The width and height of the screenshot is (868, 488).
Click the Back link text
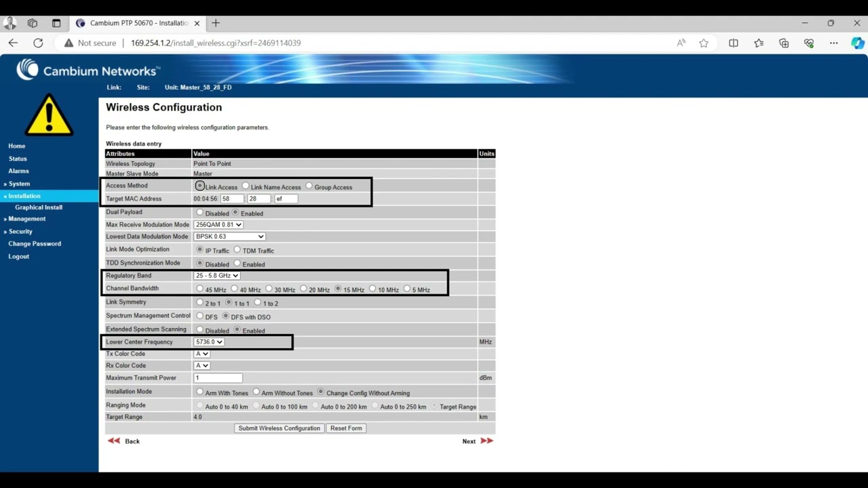tap(132, 441)
